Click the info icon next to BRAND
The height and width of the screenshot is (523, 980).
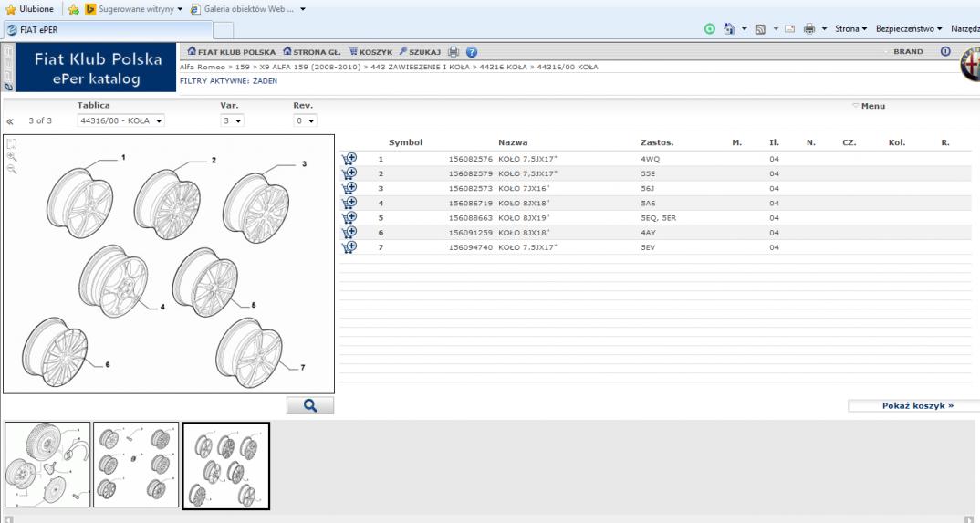(x=945, y=51)
